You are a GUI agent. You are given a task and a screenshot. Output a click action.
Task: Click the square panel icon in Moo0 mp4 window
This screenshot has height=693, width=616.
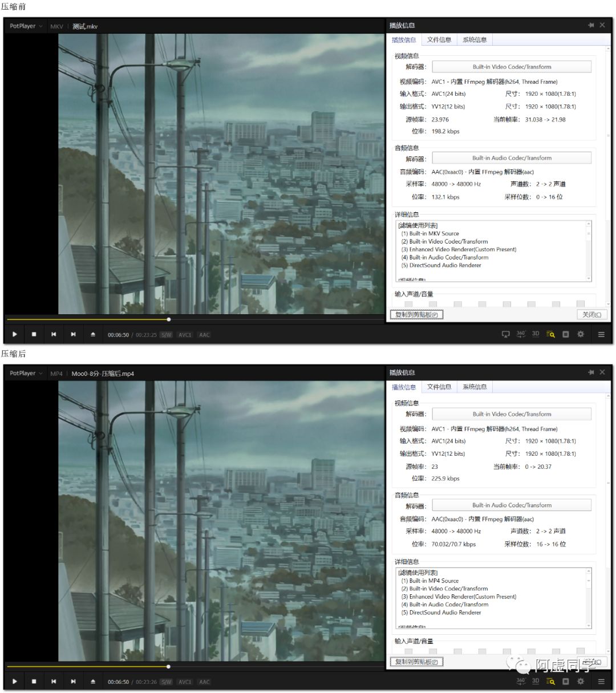(x=566, y=681)
